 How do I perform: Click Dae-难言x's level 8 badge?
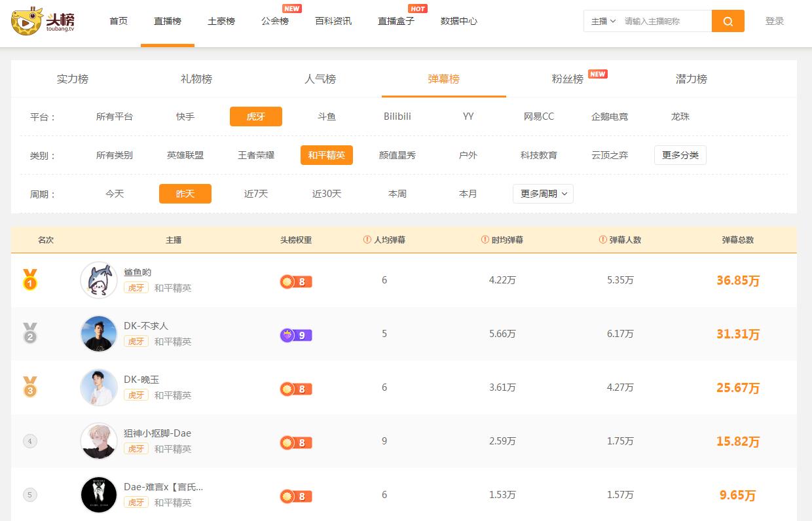click(296, 496)
